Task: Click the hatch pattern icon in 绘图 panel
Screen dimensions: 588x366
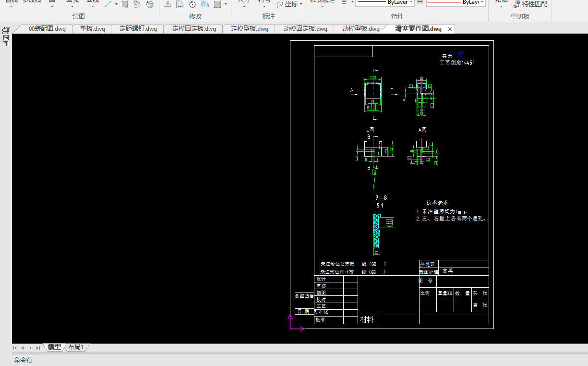Action: 125,4
